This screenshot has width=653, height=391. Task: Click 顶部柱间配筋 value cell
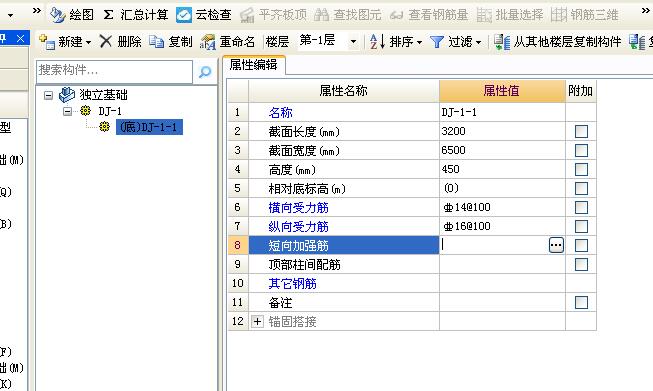(x=502, y=264)
